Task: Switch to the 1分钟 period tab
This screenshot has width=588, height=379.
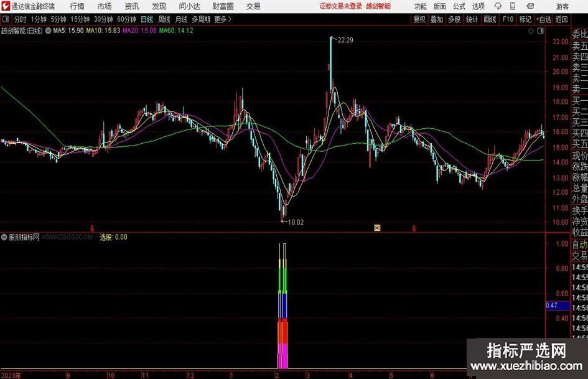Action: coord(39,19)
